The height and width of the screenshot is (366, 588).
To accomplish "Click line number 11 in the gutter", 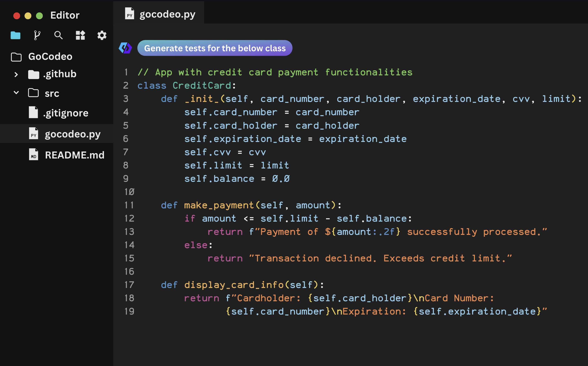I will coord(129,205).
